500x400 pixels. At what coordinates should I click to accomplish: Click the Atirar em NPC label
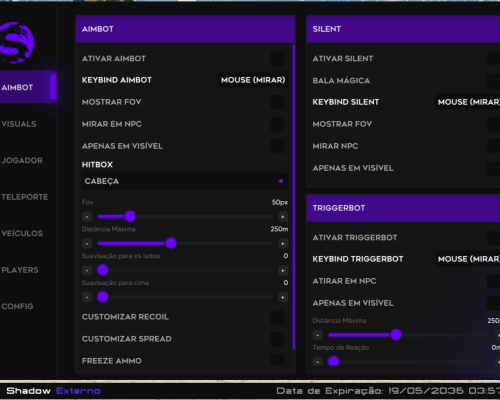coord(344,281)
